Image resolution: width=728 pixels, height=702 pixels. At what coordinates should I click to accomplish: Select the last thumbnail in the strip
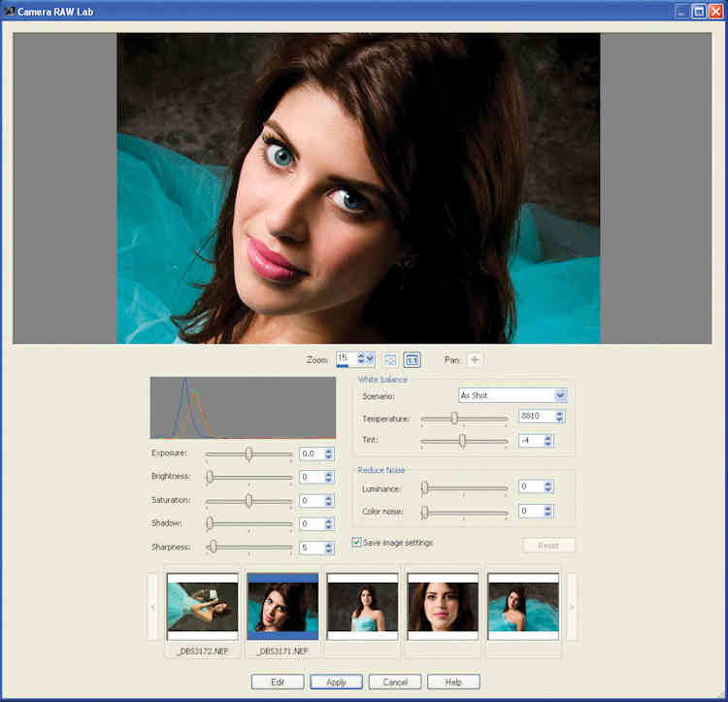coord(523,607)
